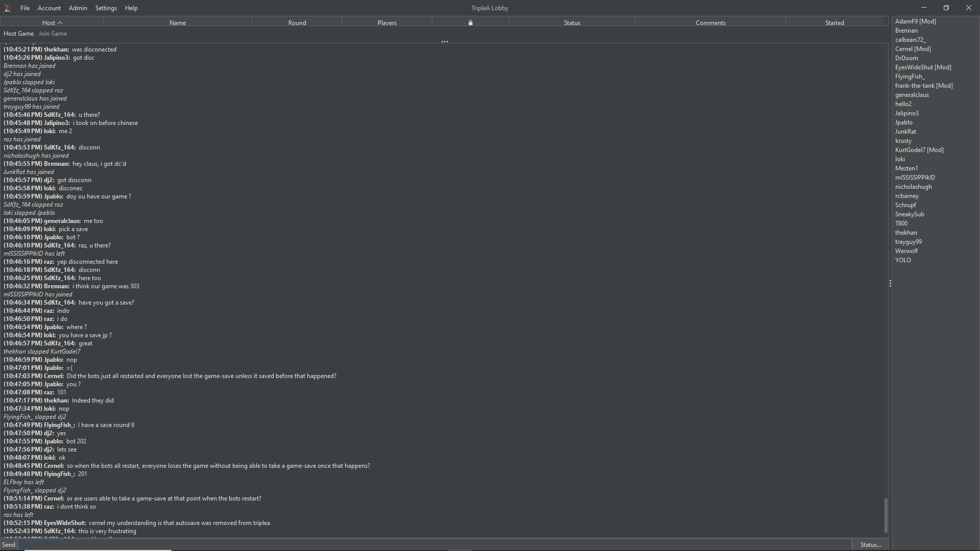Screen dimensions: 980x551
Task: Sort games by the Host column
Action: [52, 22]
